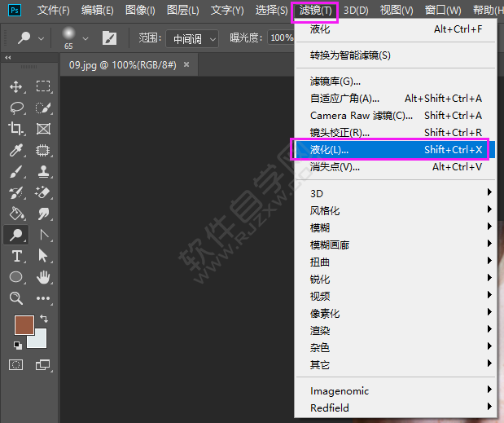Open the 文字(Y) menu

(x=227, y=11)
